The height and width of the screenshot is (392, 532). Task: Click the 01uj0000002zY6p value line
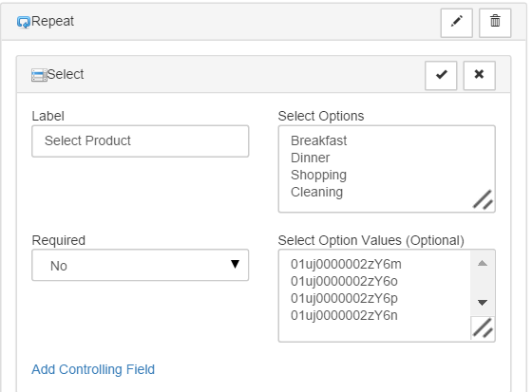[344, 298]
